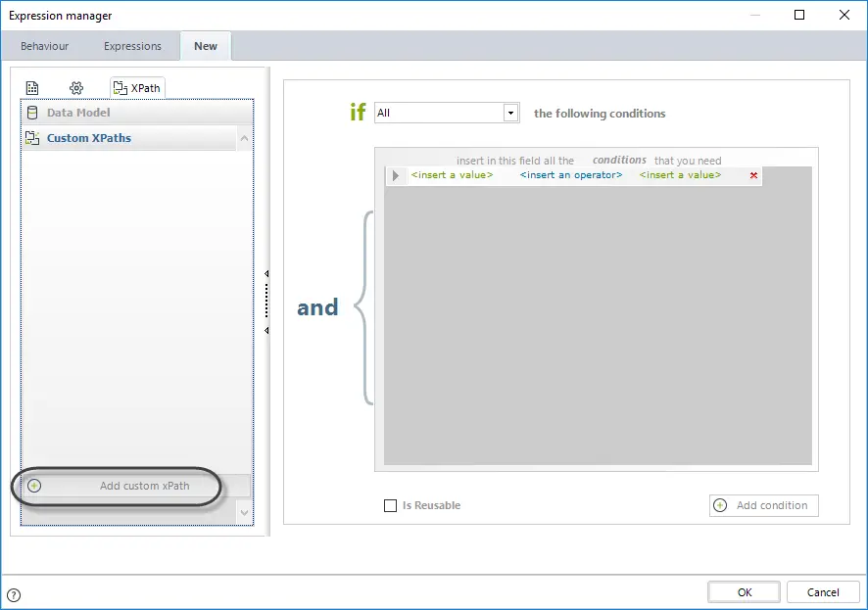Click the first 'insert a value' placeholder
Viewport: 868px width, 610px height.
click(452, 175)
